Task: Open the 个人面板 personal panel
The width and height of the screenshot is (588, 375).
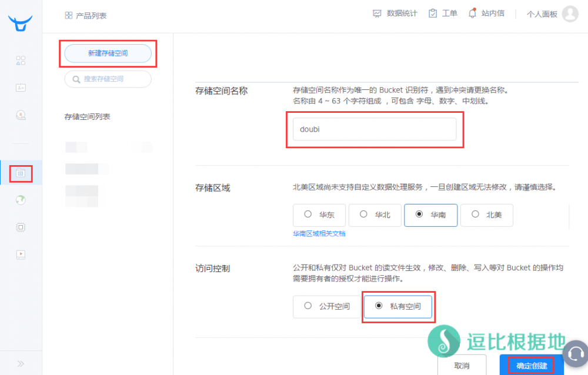Action: pyautogui.click(x=542, y=14)
